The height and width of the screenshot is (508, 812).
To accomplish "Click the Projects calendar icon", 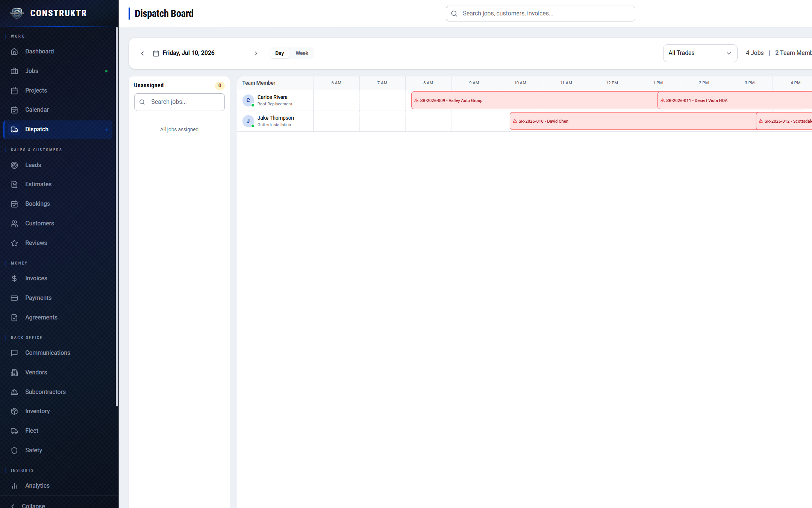I will tap(14, 91).
